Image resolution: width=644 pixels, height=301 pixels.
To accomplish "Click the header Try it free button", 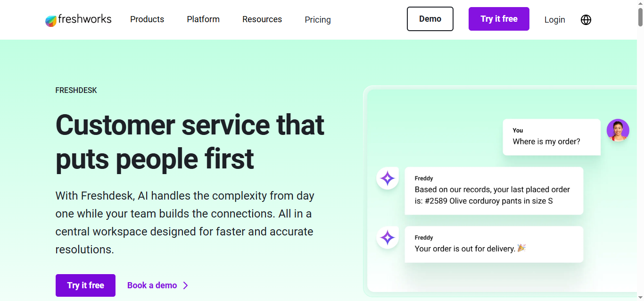I will (x=499, y=19).
